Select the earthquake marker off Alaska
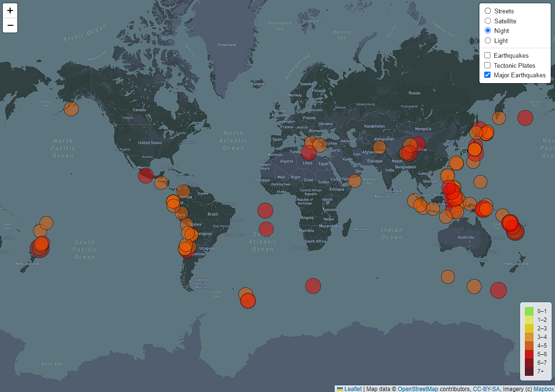Viewport: 555px width, 392px height. 71,109
